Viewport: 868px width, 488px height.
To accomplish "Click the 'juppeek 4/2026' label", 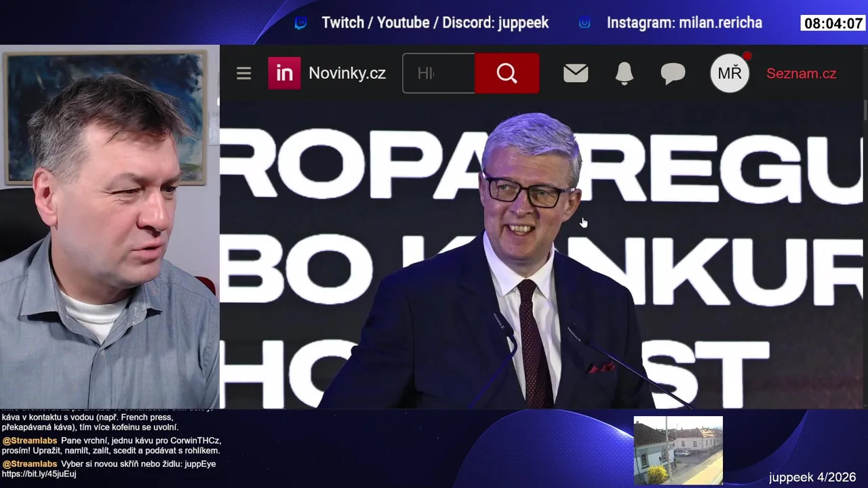I will pos(812,477).
